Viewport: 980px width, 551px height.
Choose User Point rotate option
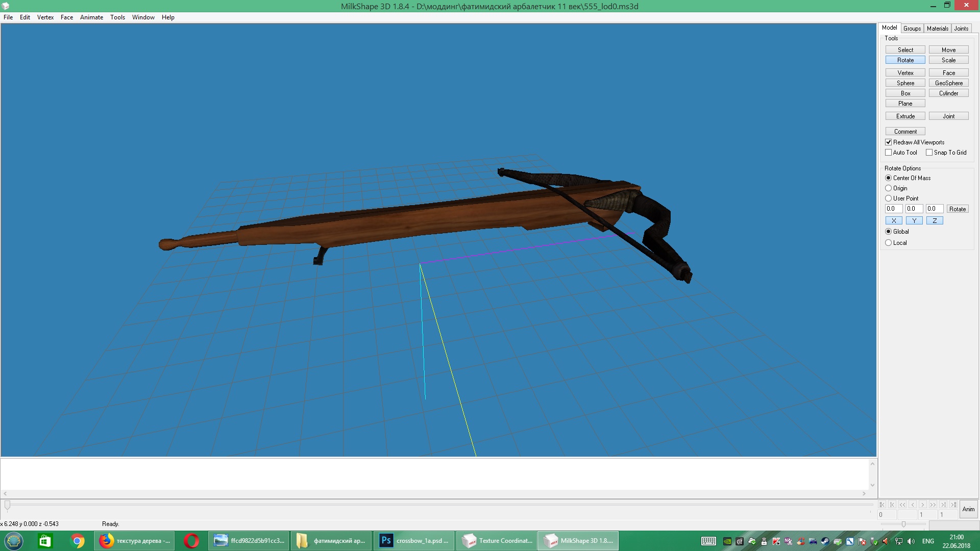tap(889, 198)
